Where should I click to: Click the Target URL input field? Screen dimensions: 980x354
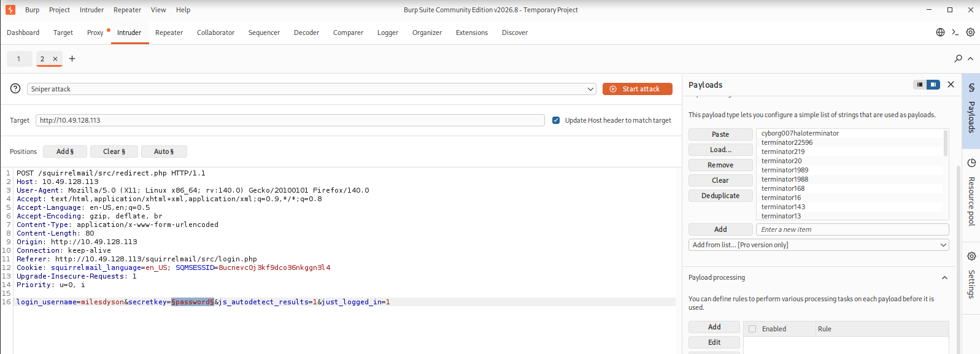coord(290,120)
